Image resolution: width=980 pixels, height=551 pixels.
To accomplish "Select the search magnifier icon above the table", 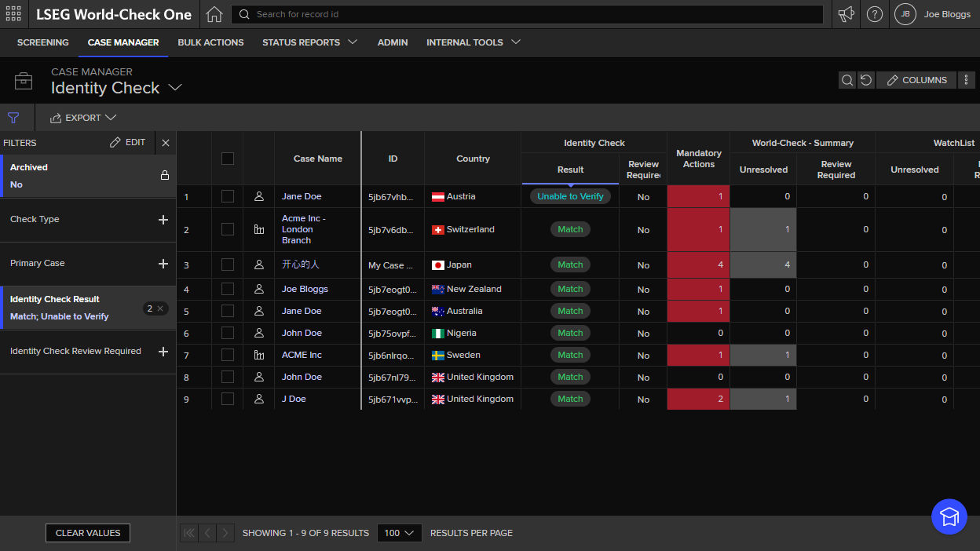I will 847,79.
